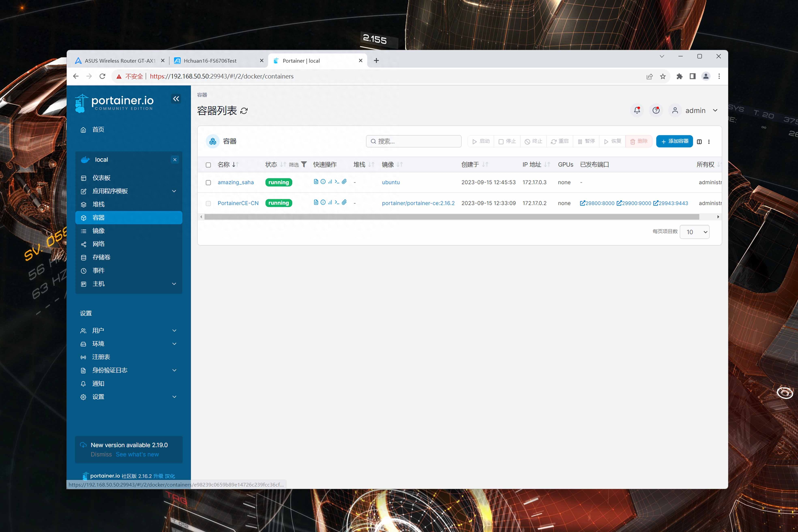Open ubuntu image link
The height and width of the screenshot is (532, 798).
(x=390, y=182)
